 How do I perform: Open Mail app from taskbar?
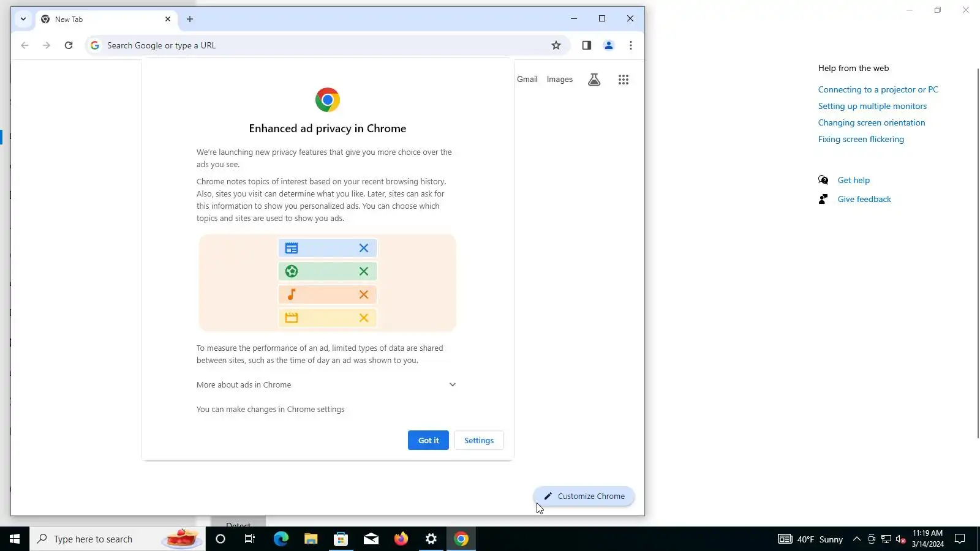point(371,539)
